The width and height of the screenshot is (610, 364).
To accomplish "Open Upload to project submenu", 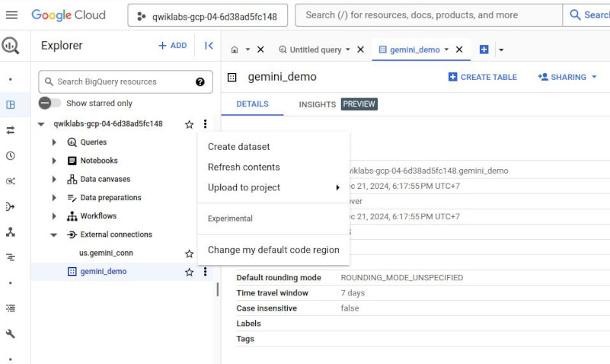I will pyautogui.click(x=273, y=187).
